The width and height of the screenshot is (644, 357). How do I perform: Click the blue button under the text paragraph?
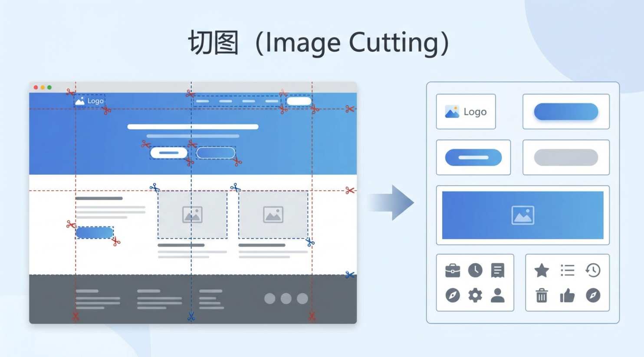[95, 233]
